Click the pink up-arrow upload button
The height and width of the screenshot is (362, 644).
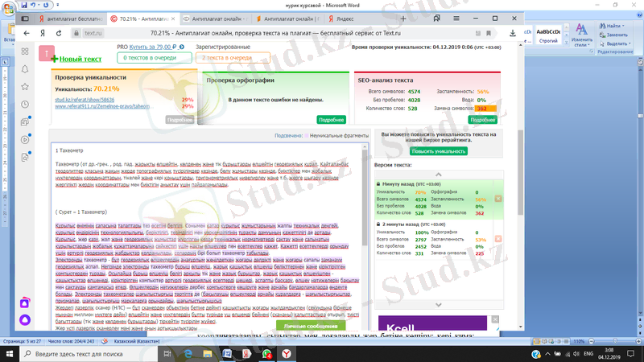[47, 53]
